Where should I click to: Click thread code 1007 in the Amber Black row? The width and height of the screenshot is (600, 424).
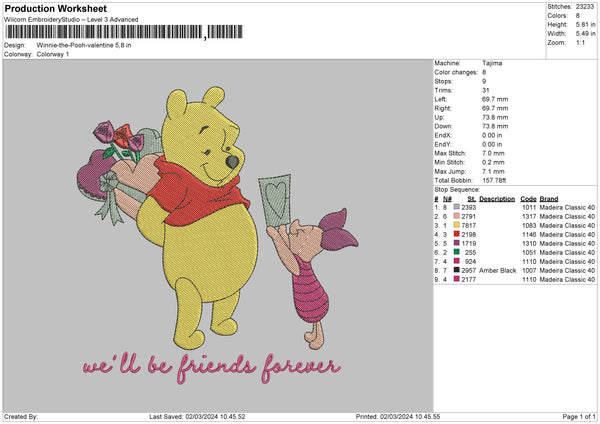[x=529, y=271]
